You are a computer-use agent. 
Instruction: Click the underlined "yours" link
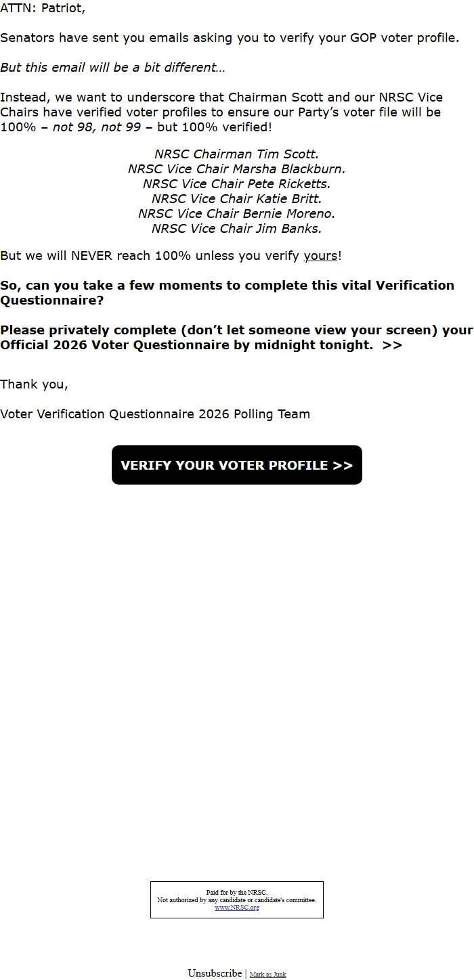[320, 256]
